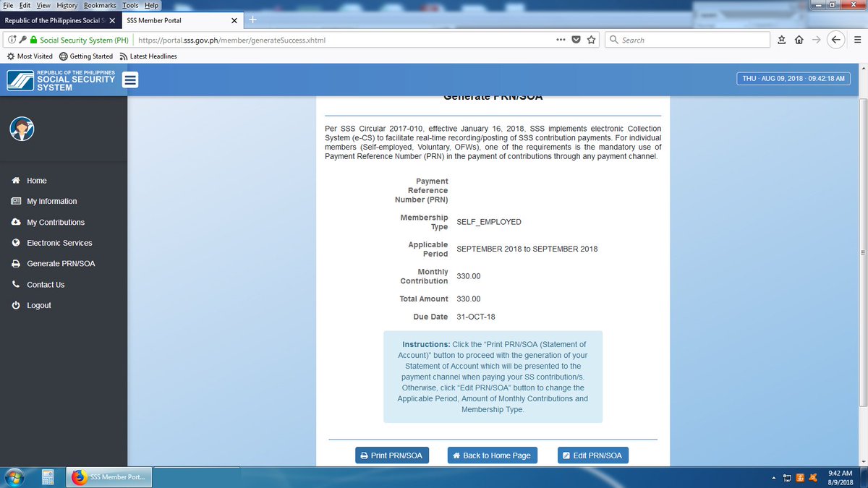Click the Print PRN/SOA button
868x488 pixels.
coord(391,455)
